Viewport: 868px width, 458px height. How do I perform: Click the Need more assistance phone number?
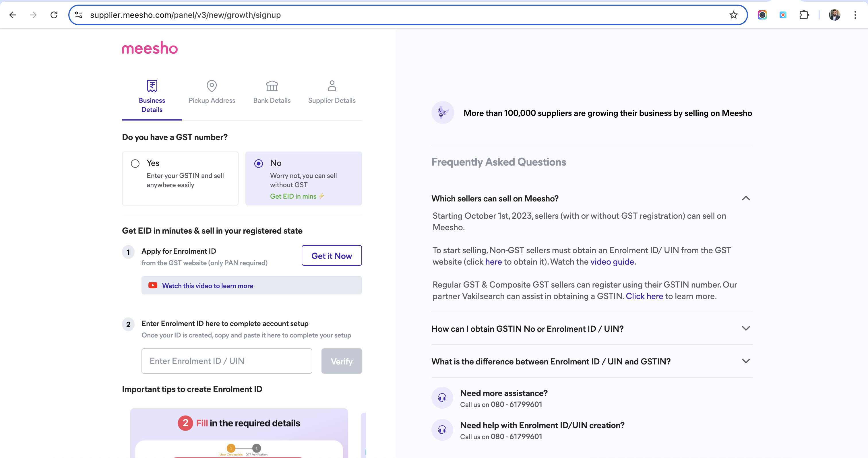(x=516, y=404)
